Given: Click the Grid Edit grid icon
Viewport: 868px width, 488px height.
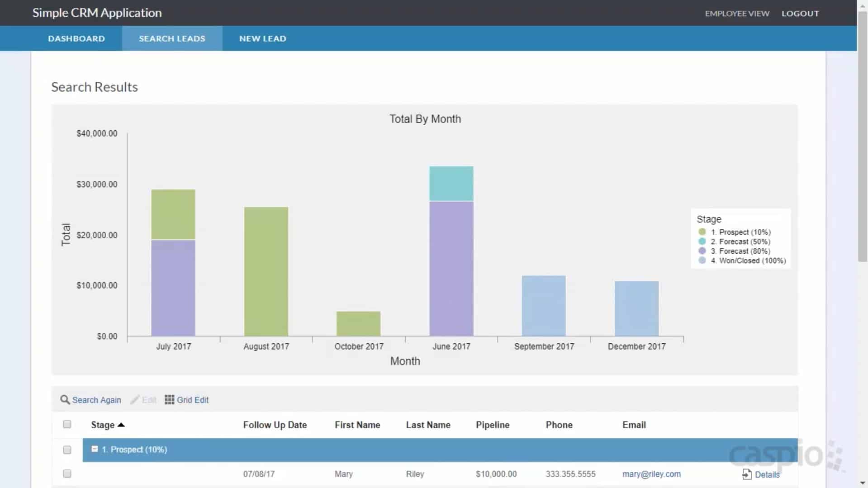Looking at the screenshot, I should click(169, 400).
